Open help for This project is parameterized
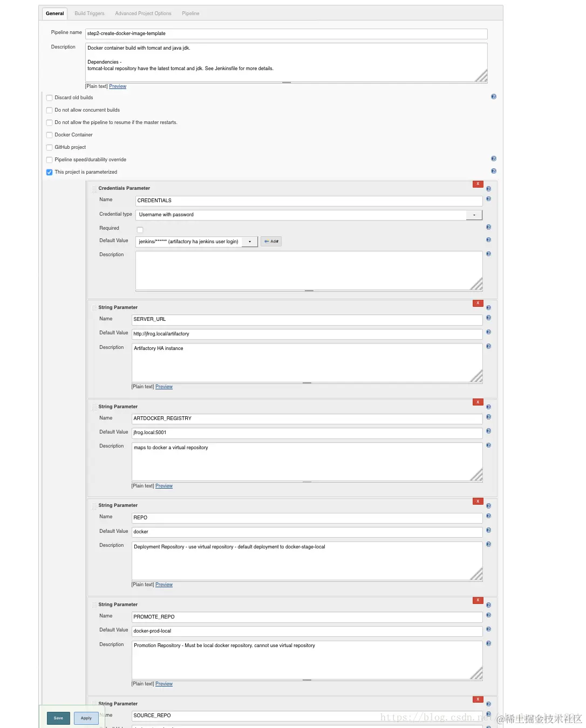 tap(493, 171)
